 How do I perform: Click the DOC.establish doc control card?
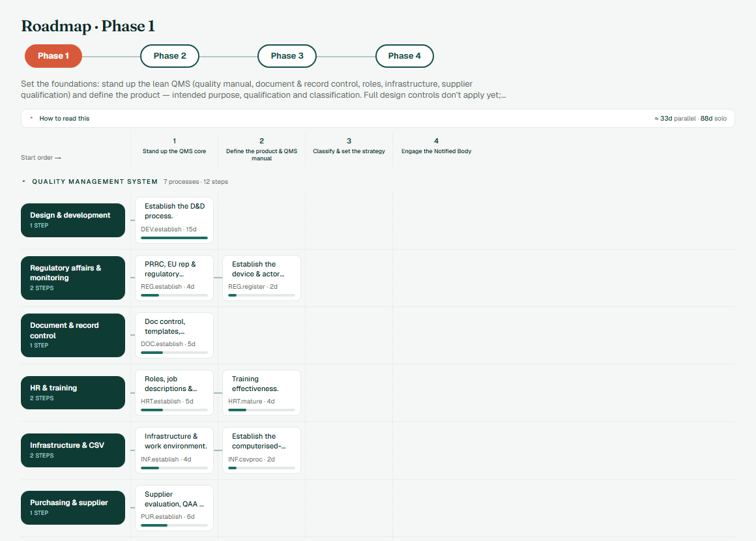(x=174, y=335)
